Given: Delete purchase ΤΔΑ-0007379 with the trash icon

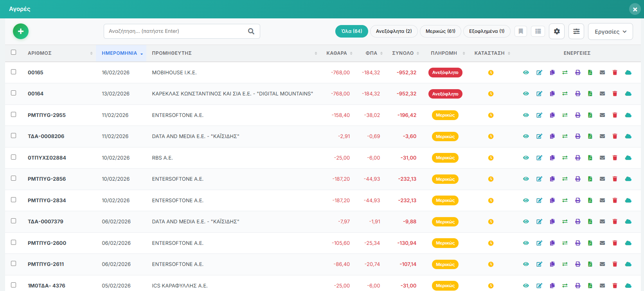Looking at the screenshot, I should coord(615,221).
